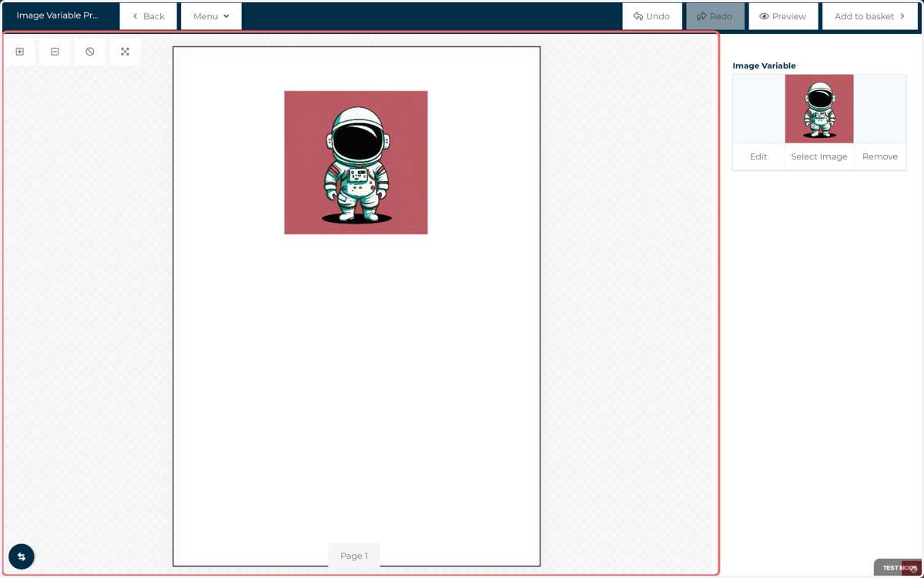Click the zoom in plus icon

[x=20, y=52]
